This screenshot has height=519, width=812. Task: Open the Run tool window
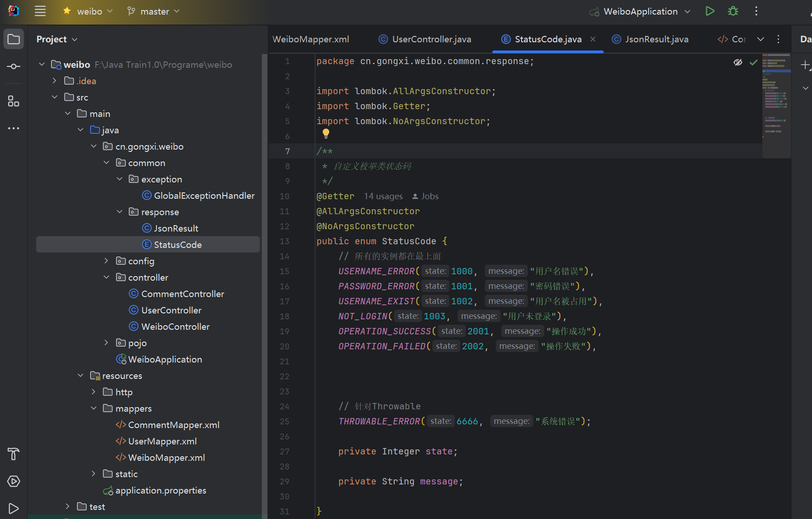pyautogui.click(x=14, y=508)
